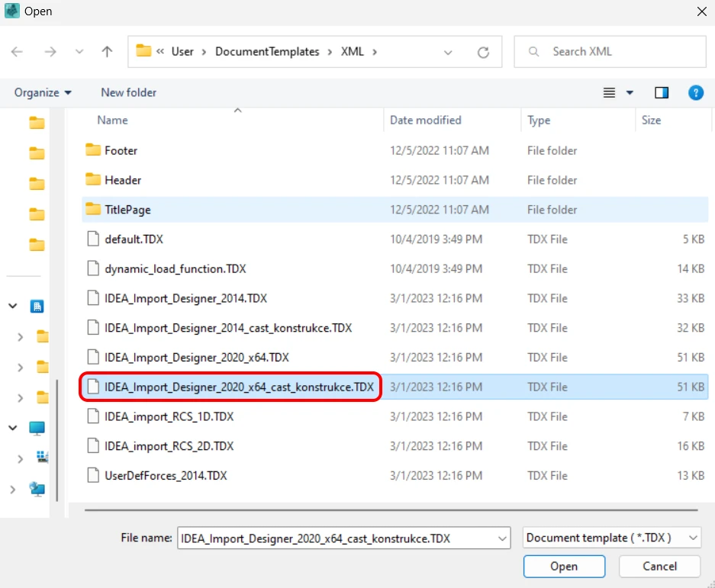Go back using the back arrow
Viewport: 715px width, 588px height.
[17, 52]
